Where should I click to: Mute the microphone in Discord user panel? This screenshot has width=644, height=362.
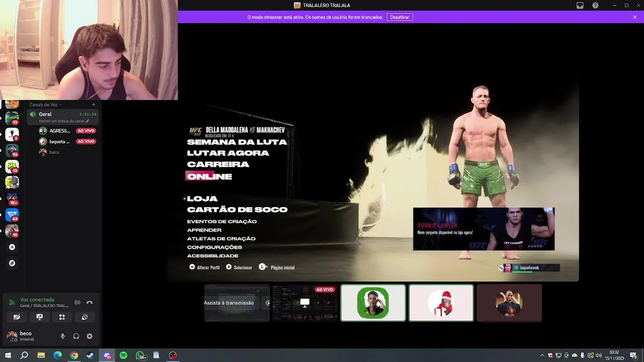[x=63, y=336]
